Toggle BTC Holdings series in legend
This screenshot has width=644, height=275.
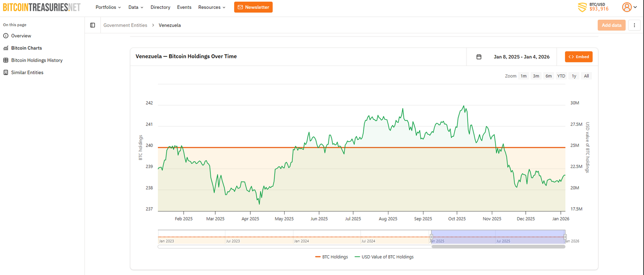[332, 257]
